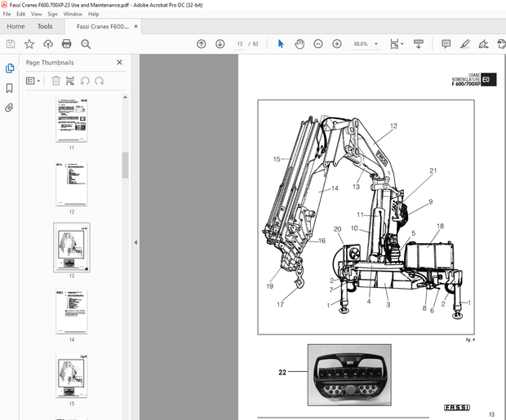The width and height of the screenshot is (506, 420).
Task: Open the zoom level dropdown arrow
Action: (376, 44)
